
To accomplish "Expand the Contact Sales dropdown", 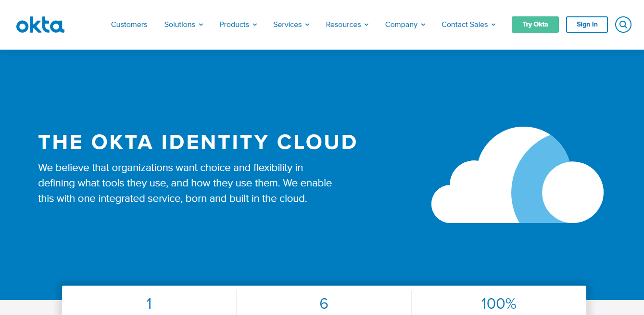I will tap(468, 25).
